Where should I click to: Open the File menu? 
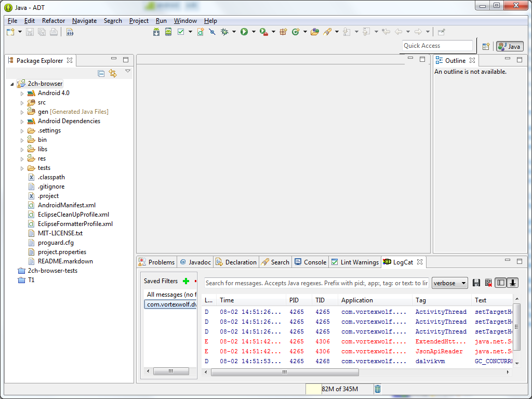12,21
